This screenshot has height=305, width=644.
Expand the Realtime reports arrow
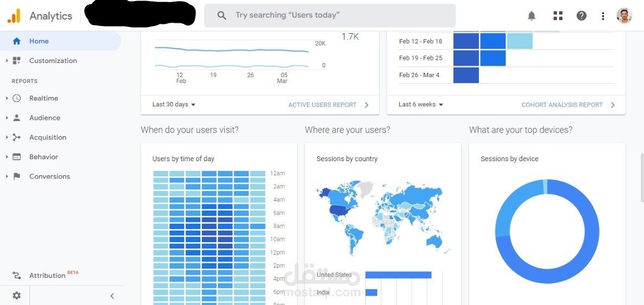[x=7, y=98]
